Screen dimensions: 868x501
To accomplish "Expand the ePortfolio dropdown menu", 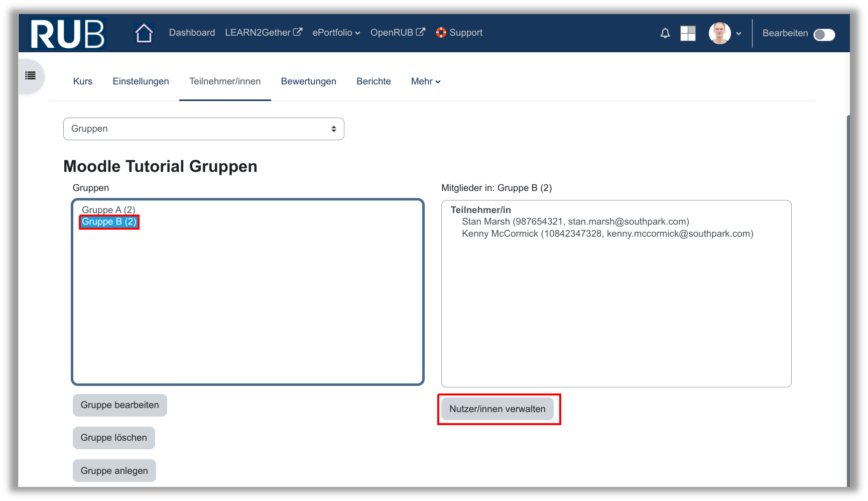I will click(x=336, y=33).
